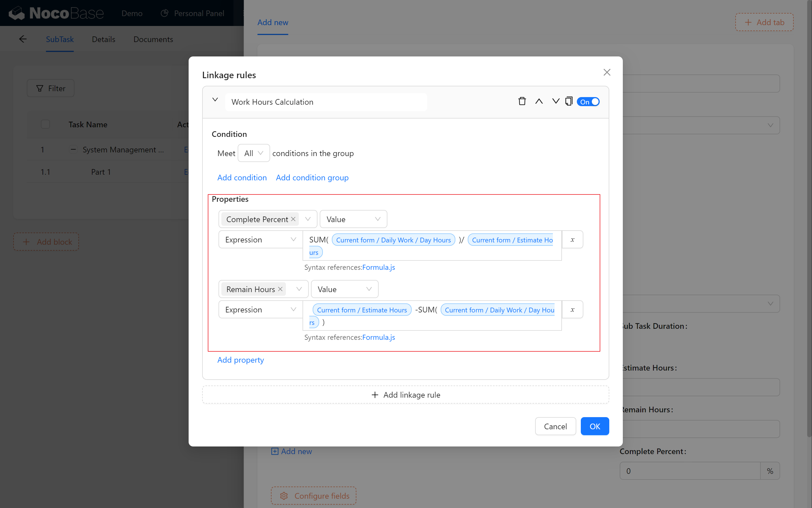Duplicate the Work Hours Calculation rule

pyautogui.click(x=569, y=102)
